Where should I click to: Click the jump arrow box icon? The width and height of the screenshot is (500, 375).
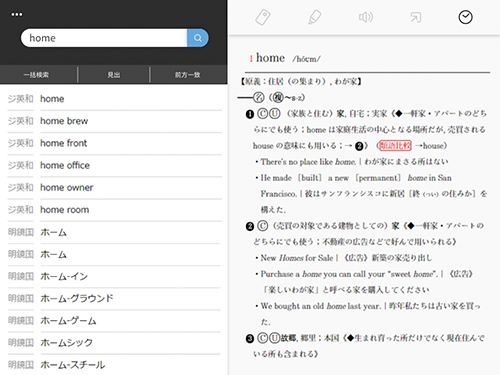[416, 17]
